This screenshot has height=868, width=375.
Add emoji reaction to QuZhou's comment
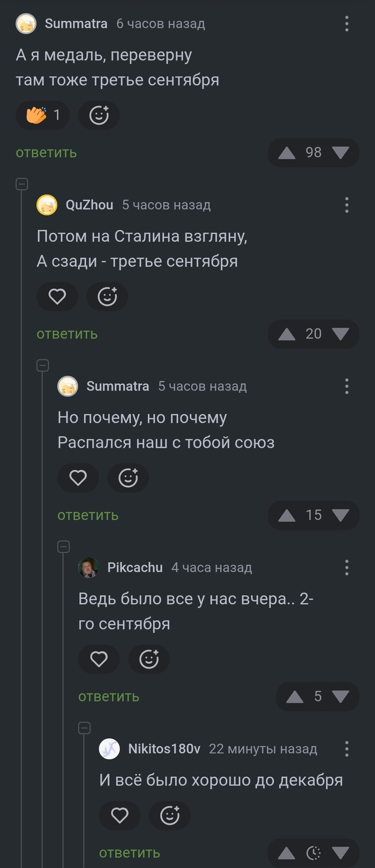(107, 296)
